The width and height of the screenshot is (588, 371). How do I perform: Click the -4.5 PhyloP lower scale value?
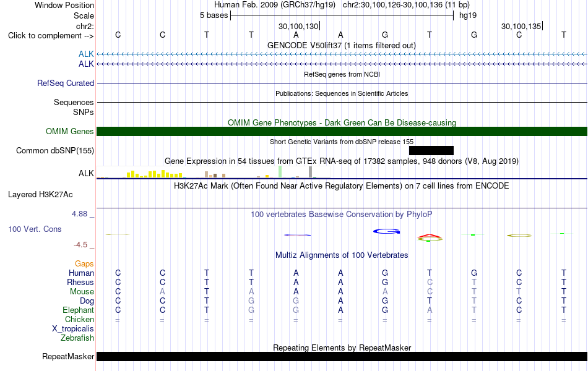click(x=80, y=245)
